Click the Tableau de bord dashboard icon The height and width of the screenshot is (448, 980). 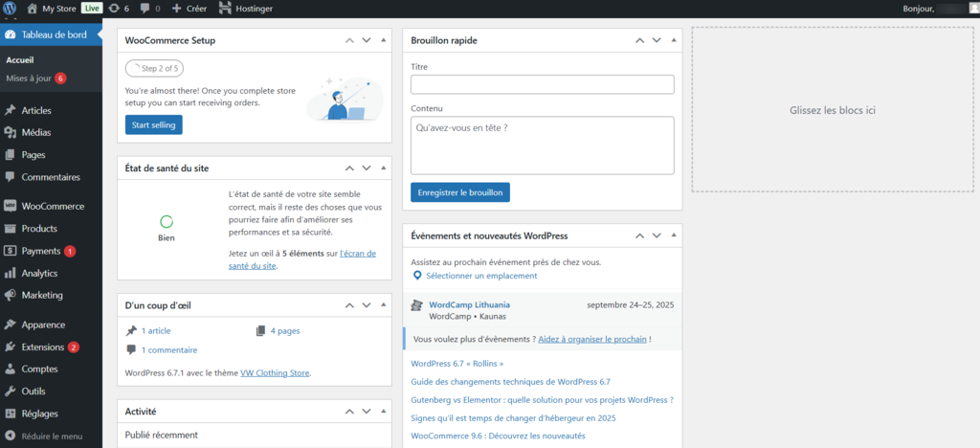pos(10,35)
